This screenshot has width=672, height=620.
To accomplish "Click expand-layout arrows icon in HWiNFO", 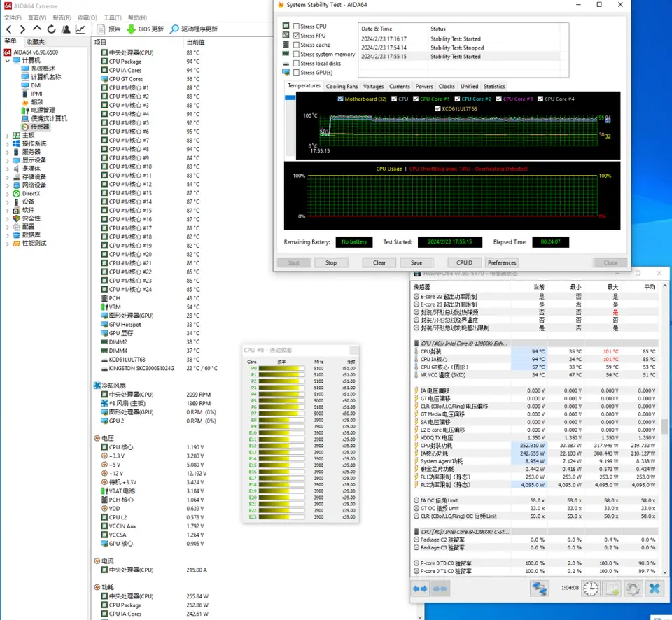I will (420, 589).
